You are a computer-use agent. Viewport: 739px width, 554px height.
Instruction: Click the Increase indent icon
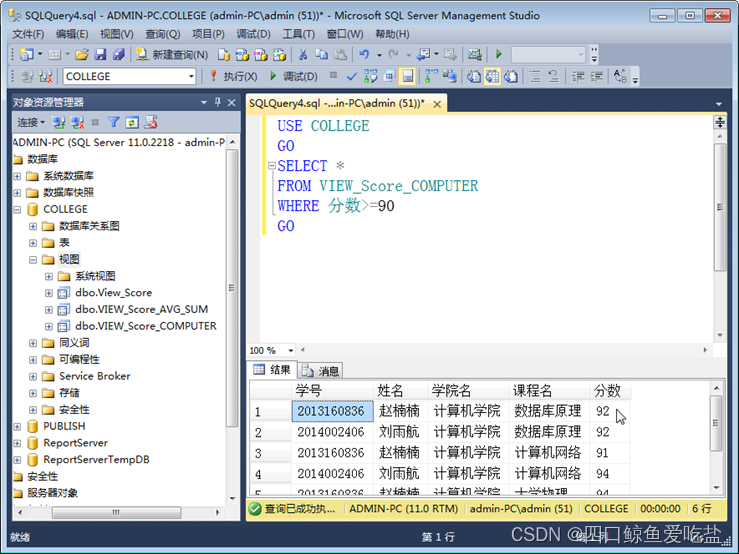[597, 76]
